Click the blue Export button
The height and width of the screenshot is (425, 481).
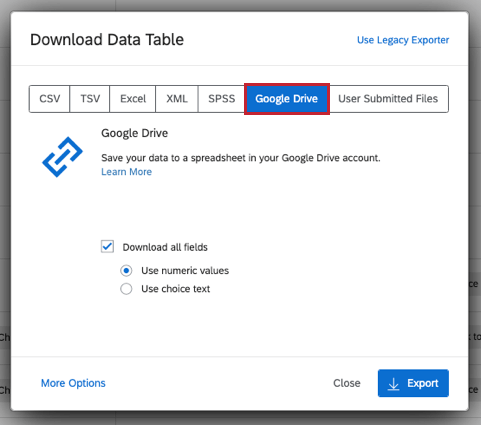coord(413,383)
